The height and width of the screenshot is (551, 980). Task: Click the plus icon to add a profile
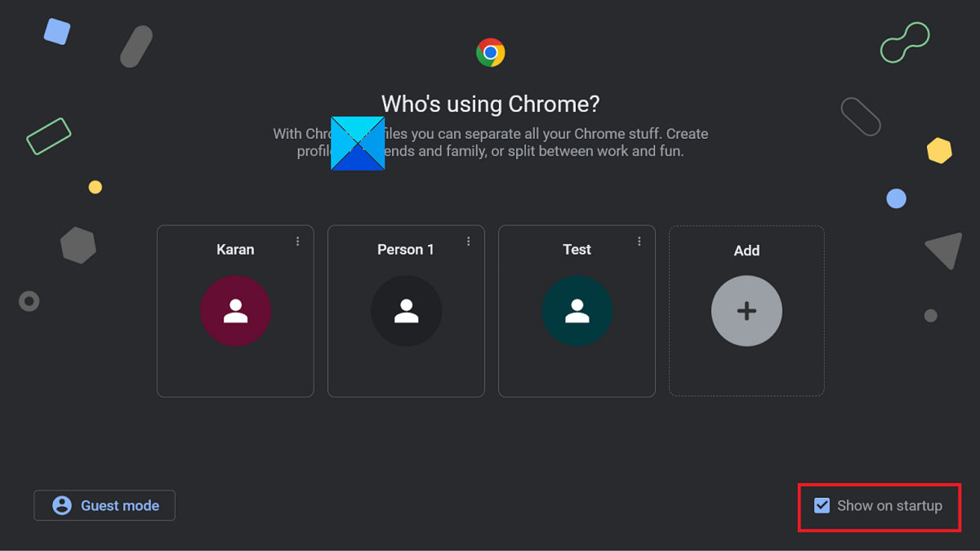click(x=746, y=311)
